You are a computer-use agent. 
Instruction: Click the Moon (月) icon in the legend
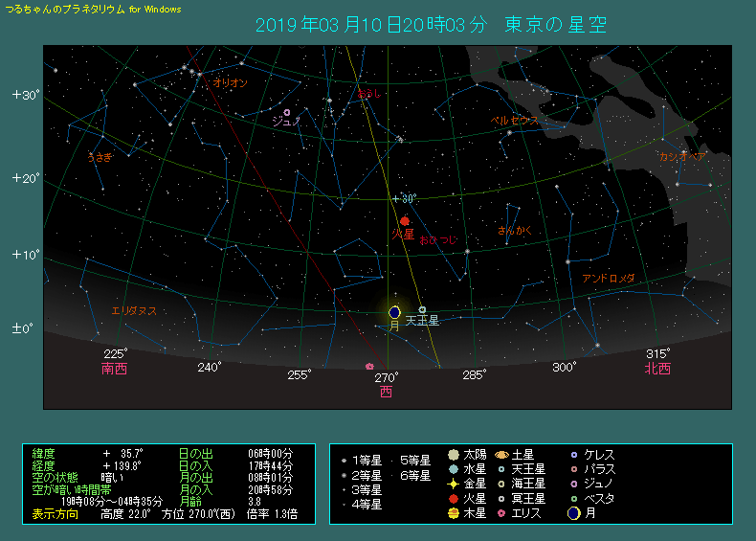573,513
